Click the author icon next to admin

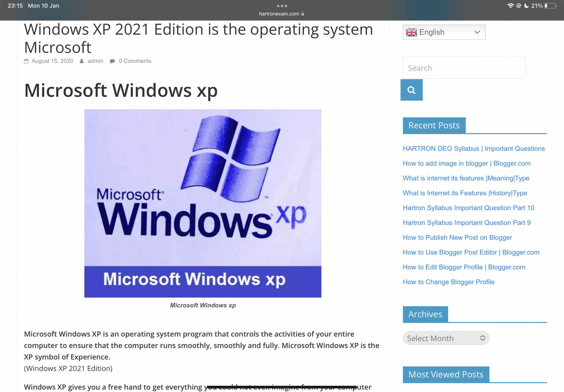pyautogui.click(x=81, y=61)
